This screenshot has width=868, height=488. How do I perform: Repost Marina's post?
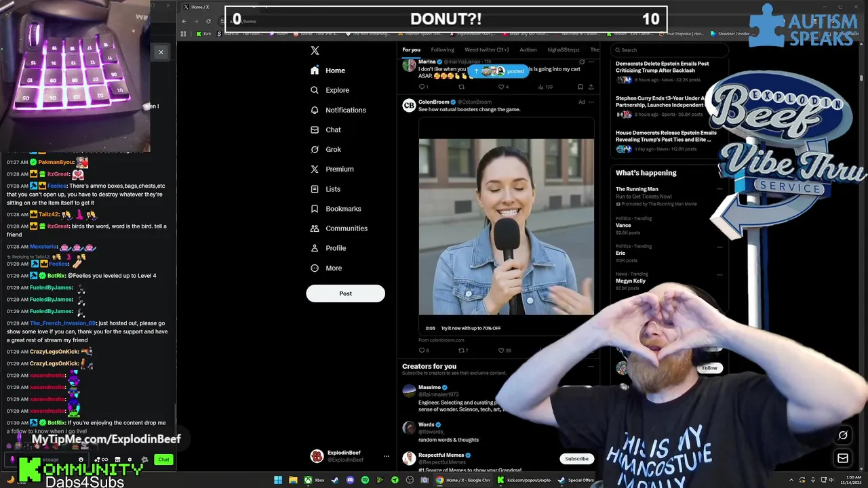point(462,87)
